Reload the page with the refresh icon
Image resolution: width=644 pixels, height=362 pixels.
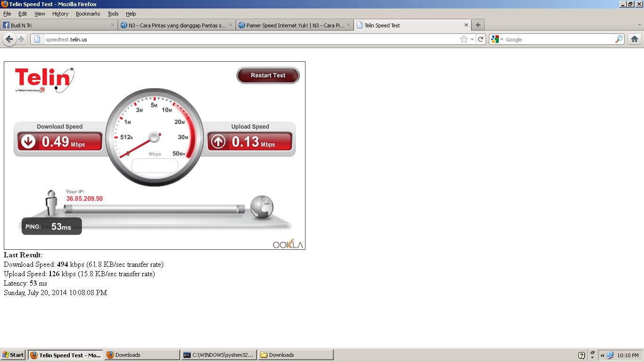[481, 40]
